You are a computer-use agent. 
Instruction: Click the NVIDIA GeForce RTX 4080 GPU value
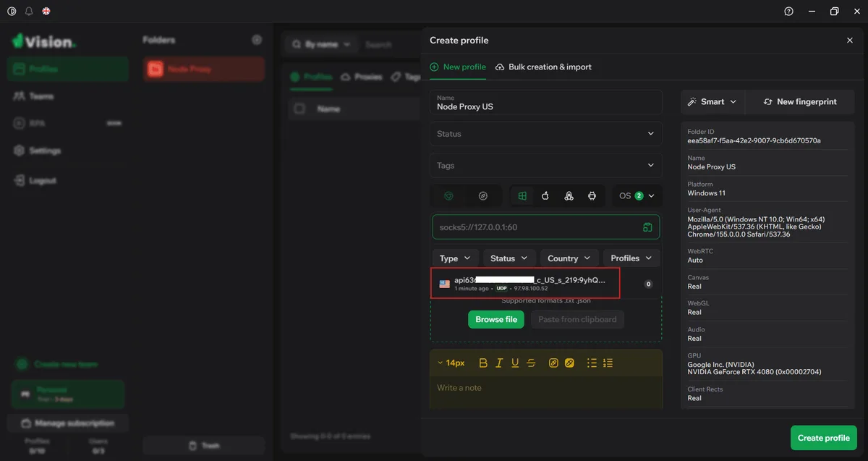click(x=754, y=372)
